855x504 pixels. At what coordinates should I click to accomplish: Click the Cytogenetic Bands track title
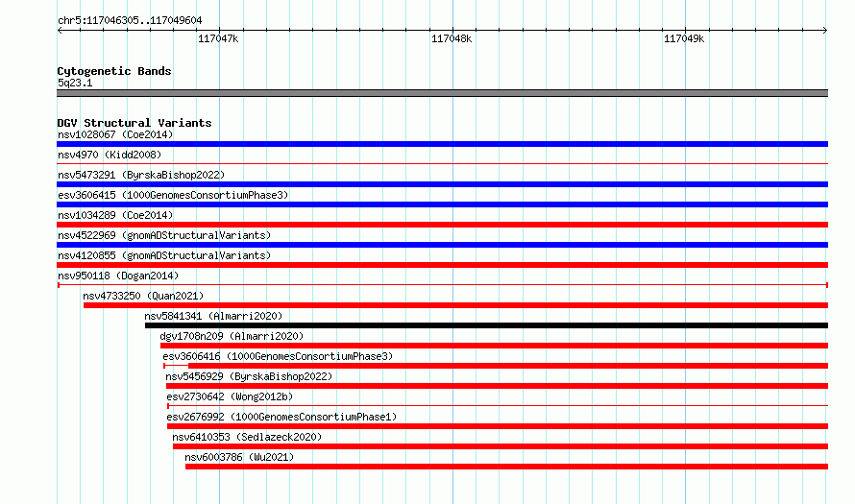pyautogui.click(x=114, y=71)
